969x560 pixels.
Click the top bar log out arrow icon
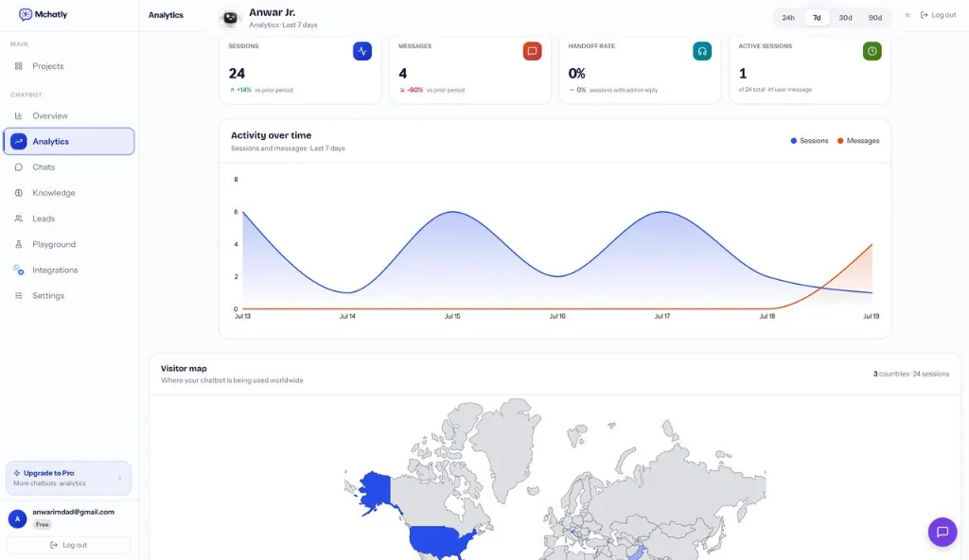click(x=924, y=15)
